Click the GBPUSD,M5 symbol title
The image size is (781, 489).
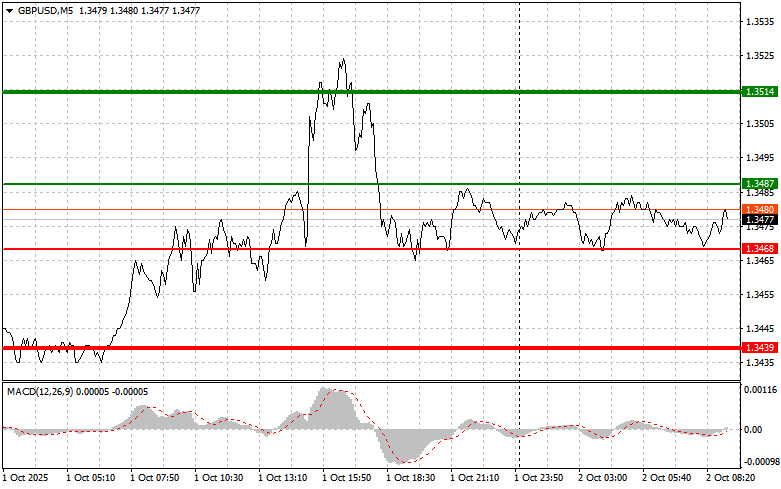45,10
